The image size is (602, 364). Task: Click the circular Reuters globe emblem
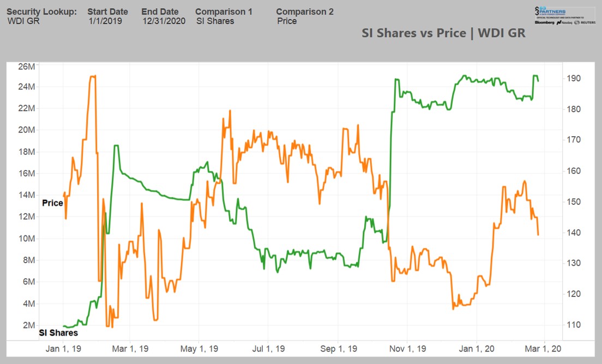point(577,22)
